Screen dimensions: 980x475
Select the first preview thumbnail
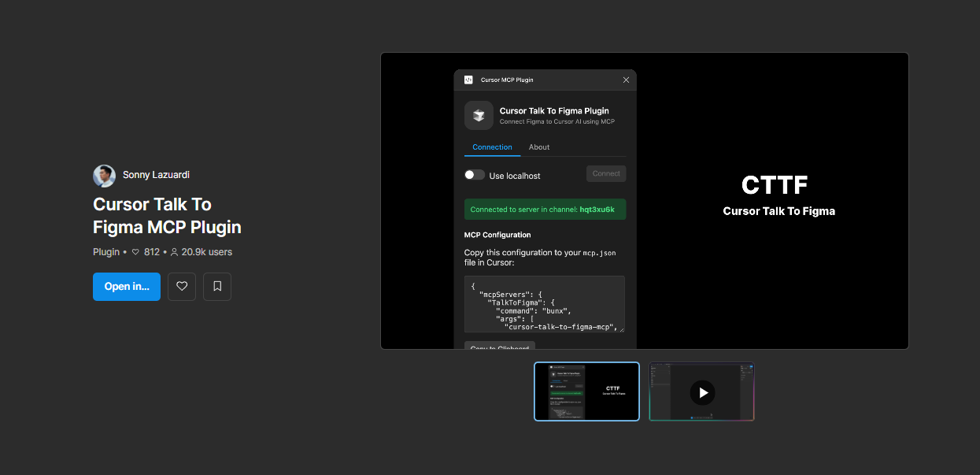click(x=586, y=392)
